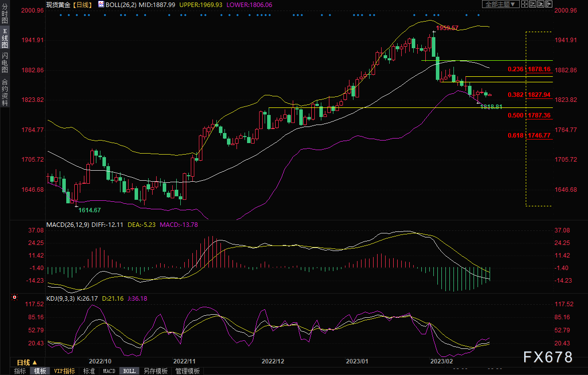This screenshot has width=588, height=375.
Task: Click the D:21.16 value
Action: tap(113, 299)
